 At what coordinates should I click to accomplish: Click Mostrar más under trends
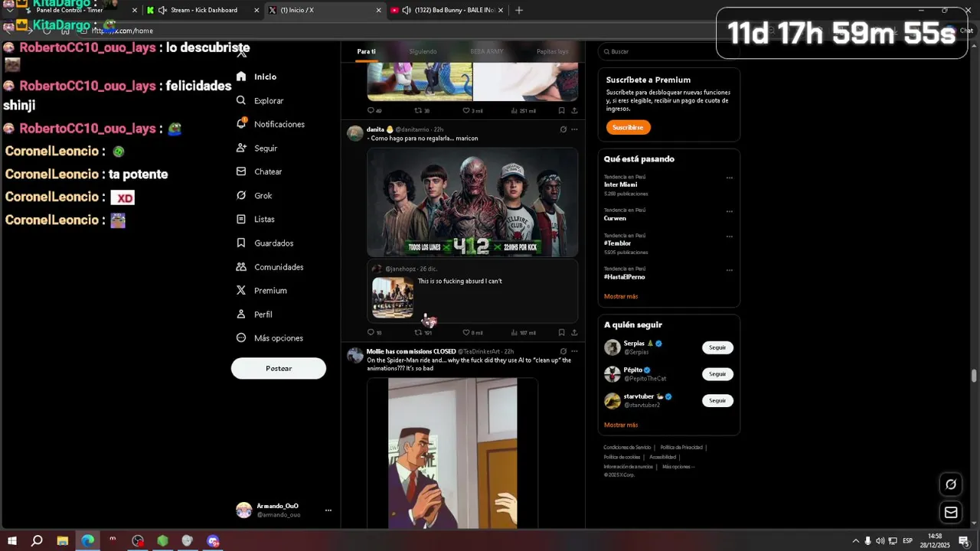pos(621,296)
